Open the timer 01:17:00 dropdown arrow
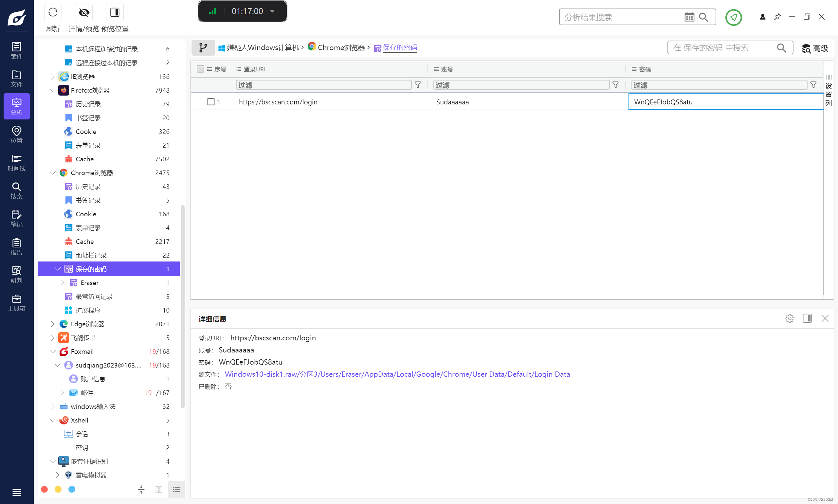The width and height of the screenshot is (838, 504). pos(272,11)
